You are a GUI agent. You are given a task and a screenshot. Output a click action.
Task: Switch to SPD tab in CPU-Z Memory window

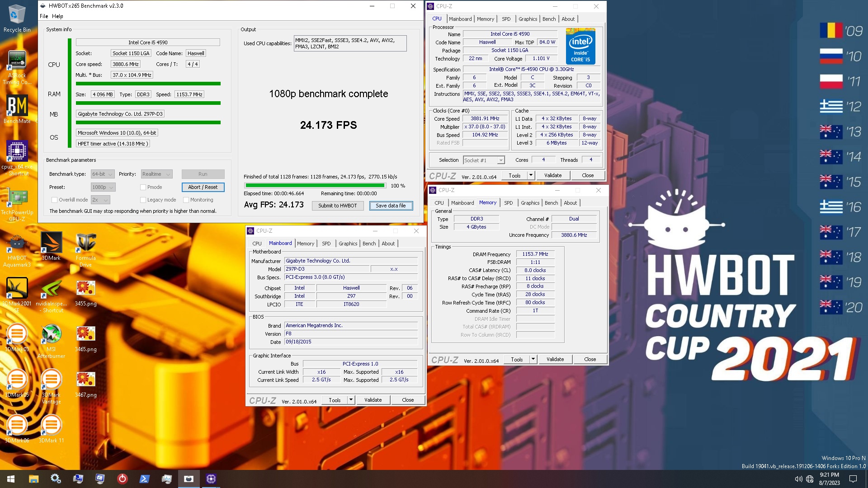tap(509, 203)
